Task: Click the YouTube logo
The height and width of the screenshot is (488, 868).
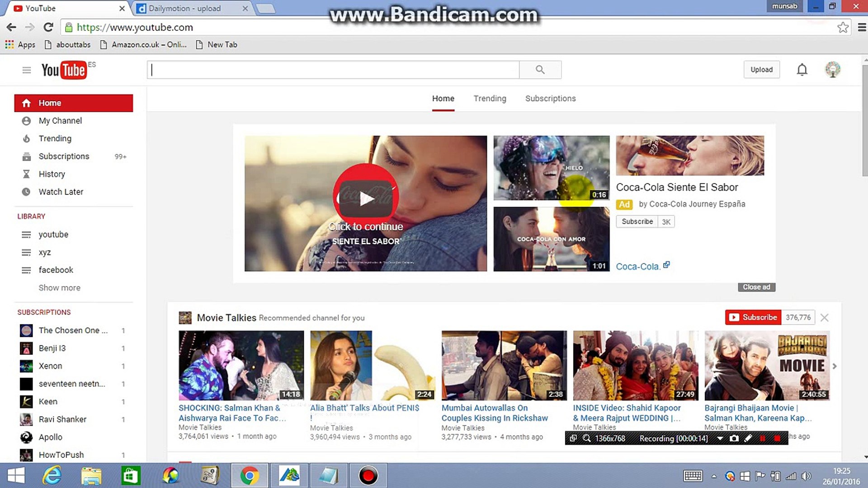Action: pyautogui.click(x=64, y=70)
